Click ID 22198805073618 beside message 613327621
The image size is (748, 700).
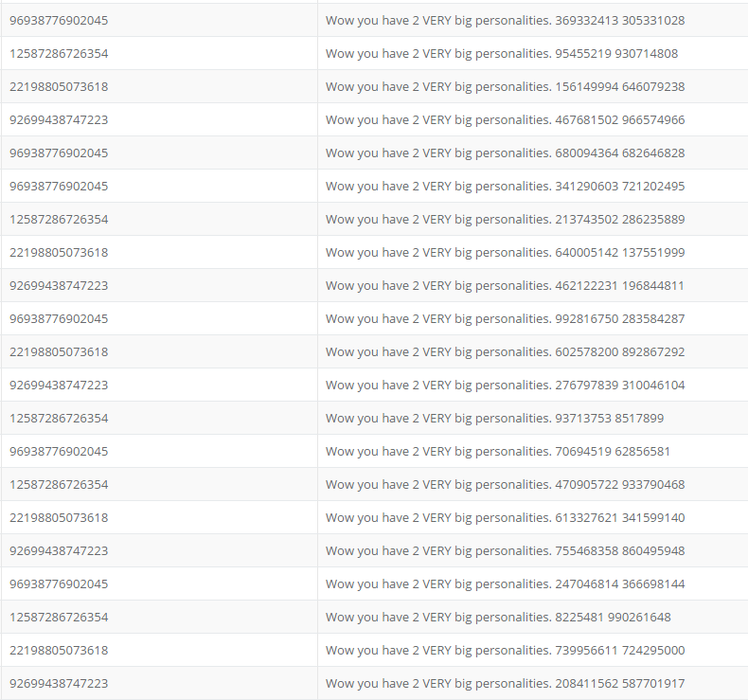59,518
